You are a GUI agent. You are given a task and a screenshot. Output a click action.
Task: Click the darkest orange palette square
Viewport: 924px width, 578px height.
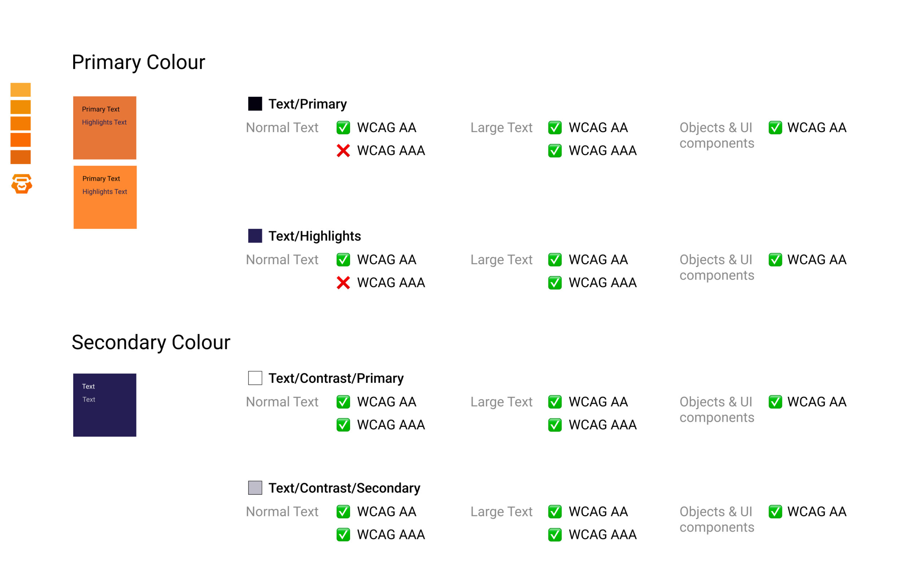(x=21, y=157)
